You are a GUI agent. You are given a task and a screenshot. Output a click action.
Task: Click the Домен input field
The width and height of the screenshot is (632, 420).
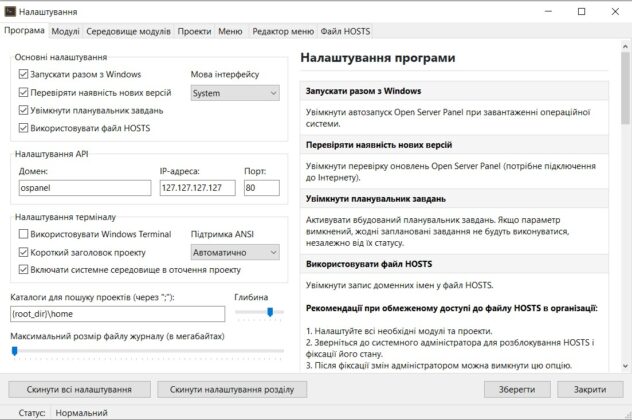[x=81, y=187]
